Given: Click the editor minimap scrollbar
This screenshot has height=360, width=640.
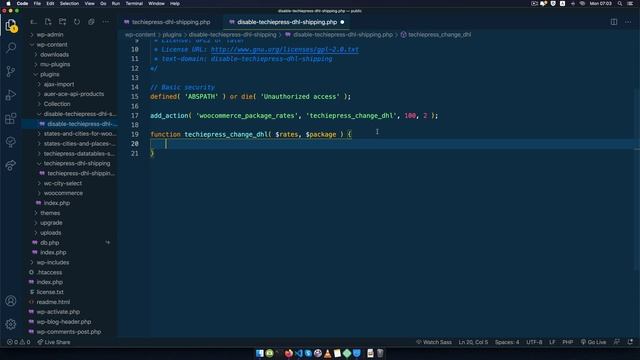Looking at the screenshot, I should 637,155.
